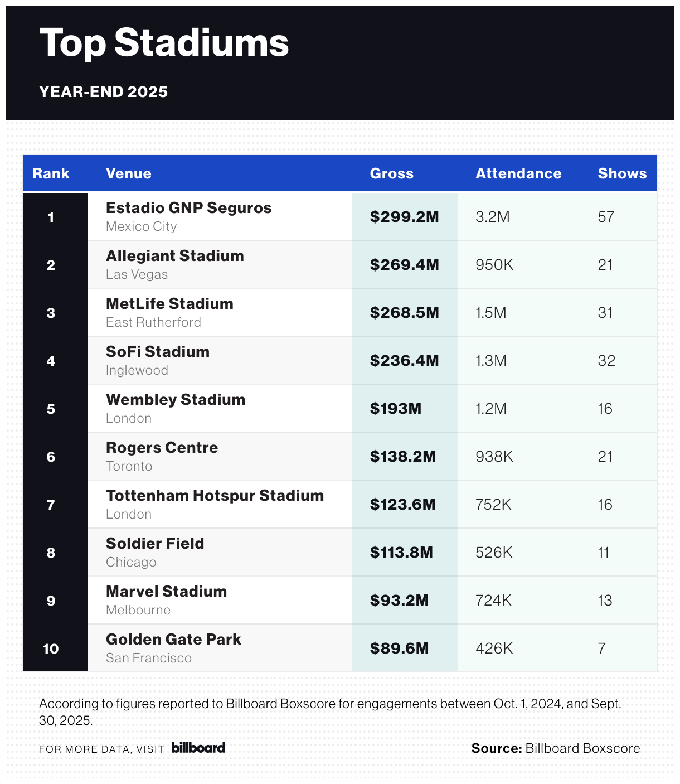
Task: Click the YEAR-END 2025 subtitle
Action: tap(104, 91)
